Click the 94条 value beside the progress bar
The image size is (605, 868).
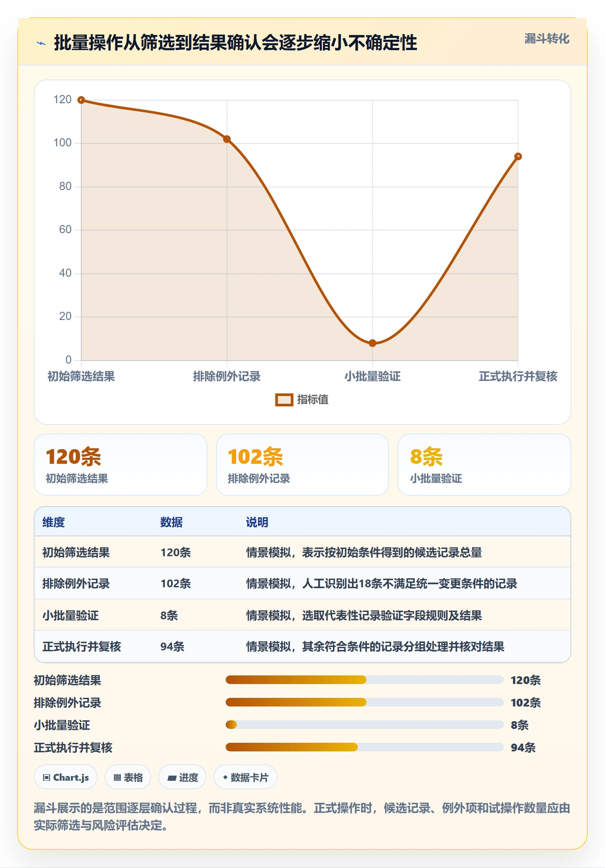[523, 748]
